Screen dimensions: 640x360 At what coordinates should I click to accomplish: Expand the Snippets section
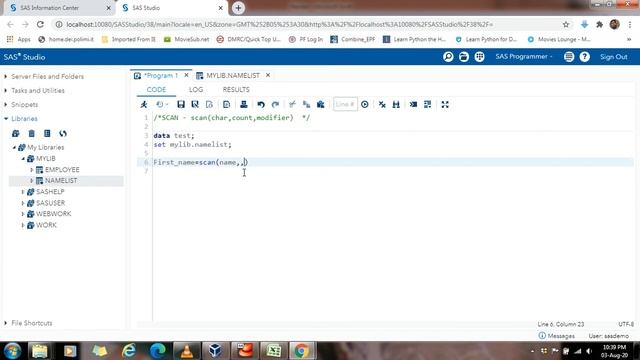click(6, 105)
